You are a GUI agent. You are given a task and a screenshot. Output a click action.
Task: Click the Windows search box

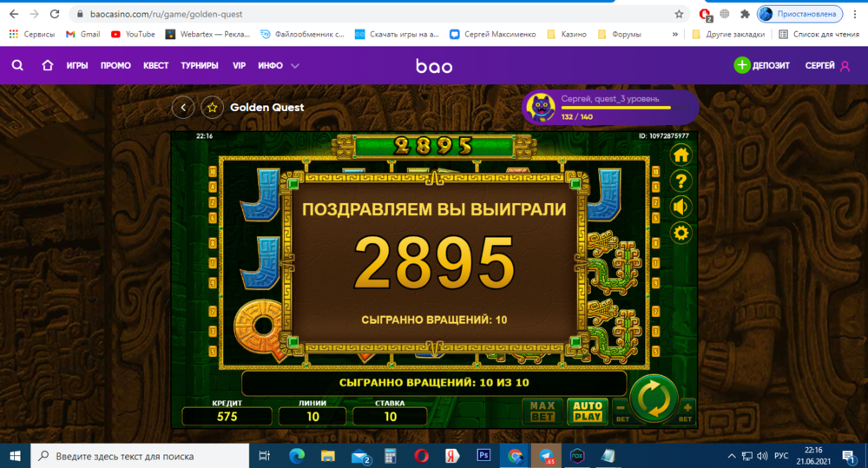click(140, 456)
